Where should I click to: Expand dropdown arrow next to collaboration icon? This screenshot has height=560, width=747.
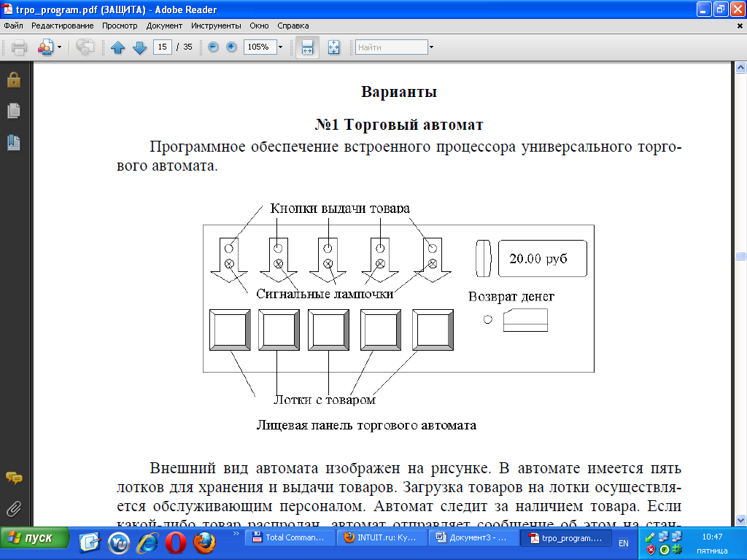coord(60,47)
